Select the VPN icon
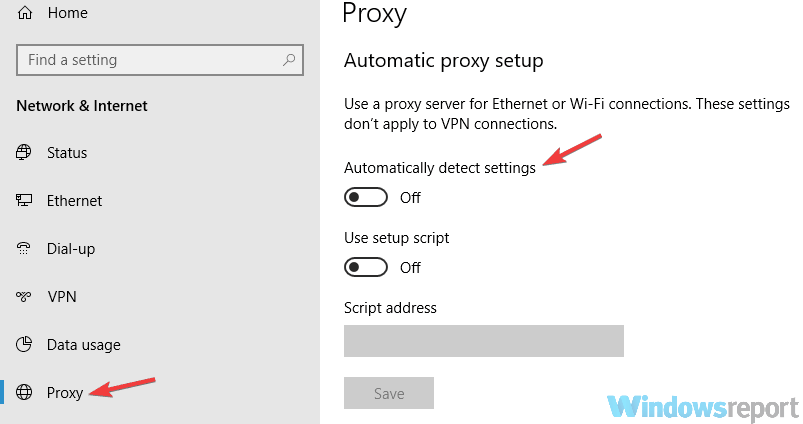This screenshot has width=803, height=424. [24, 296]
